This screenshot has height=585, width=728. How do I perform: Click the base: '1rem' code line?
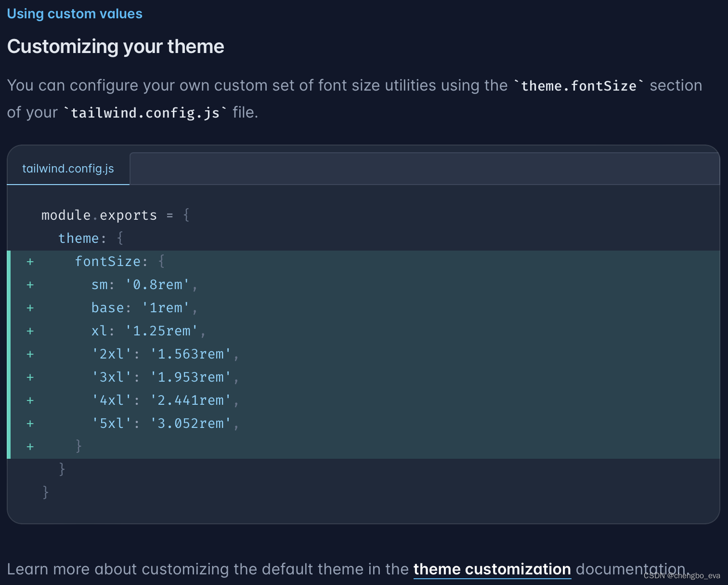coord(144,307)
